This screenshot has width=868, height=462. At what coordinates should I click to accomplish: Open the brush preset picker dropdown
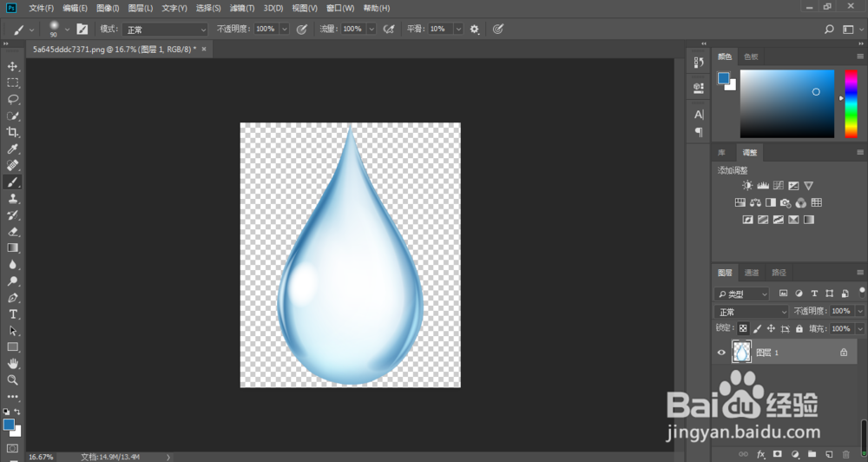[x=67, y=30]
